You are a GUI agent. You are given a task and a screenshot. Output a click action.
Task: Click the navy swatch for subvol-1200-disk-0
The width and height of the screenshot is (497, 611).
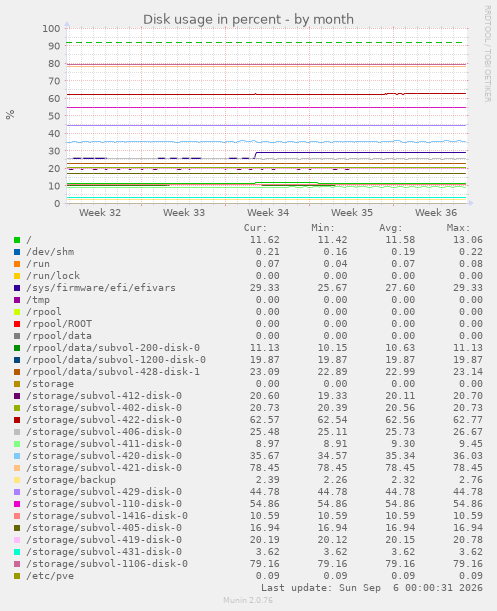(17, 360)
